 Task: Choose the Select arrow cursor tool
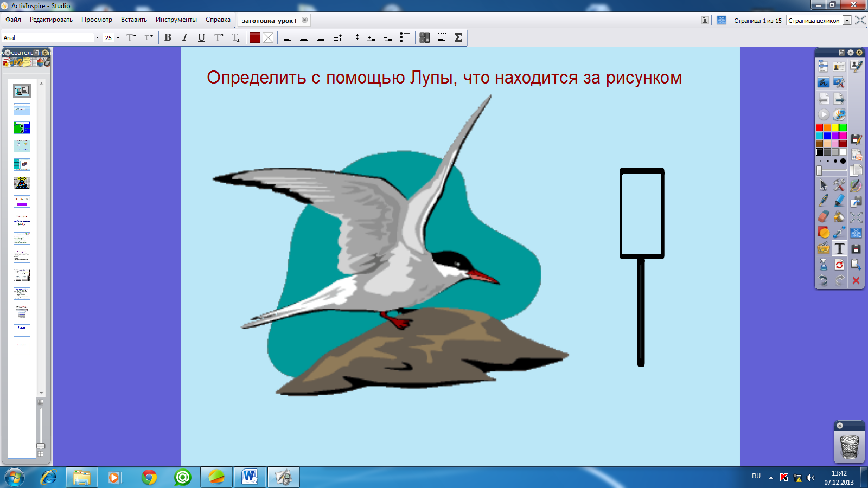[x=824, y=185]
